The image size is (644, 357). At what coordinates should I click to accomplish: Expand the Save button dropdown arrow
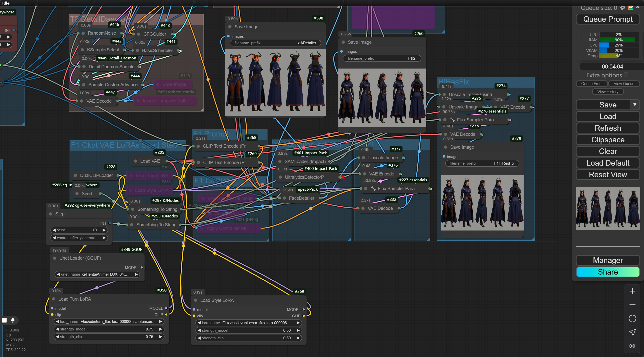[635, 105]
